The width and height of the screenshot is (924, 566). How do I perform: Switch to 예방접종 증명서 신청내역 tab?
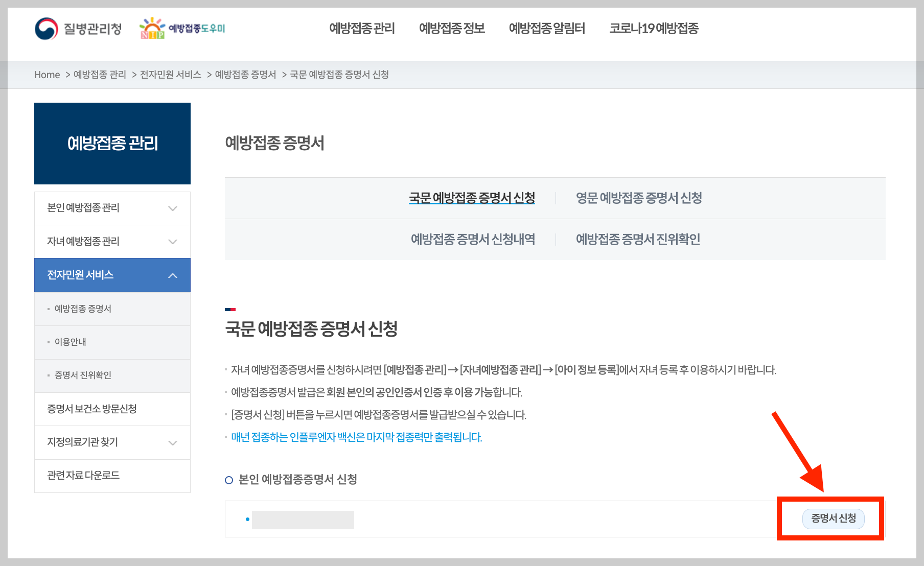[473, 239]
